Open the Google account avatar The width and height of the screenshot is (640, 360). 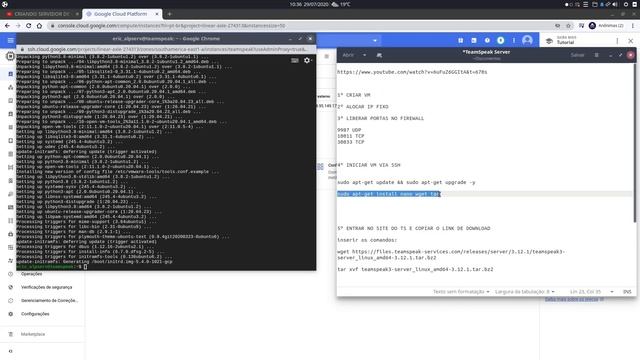tap(527, 40)
